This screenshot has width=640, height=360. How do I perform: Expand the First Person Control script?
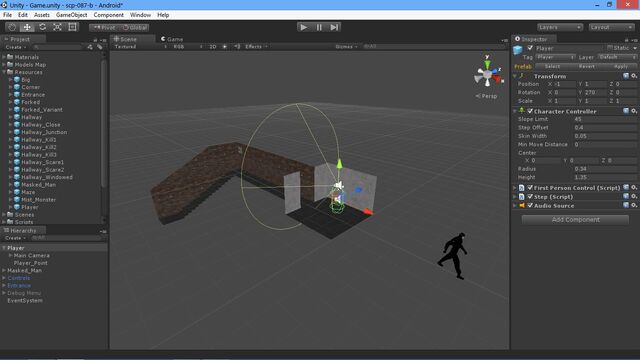(515, 188)
